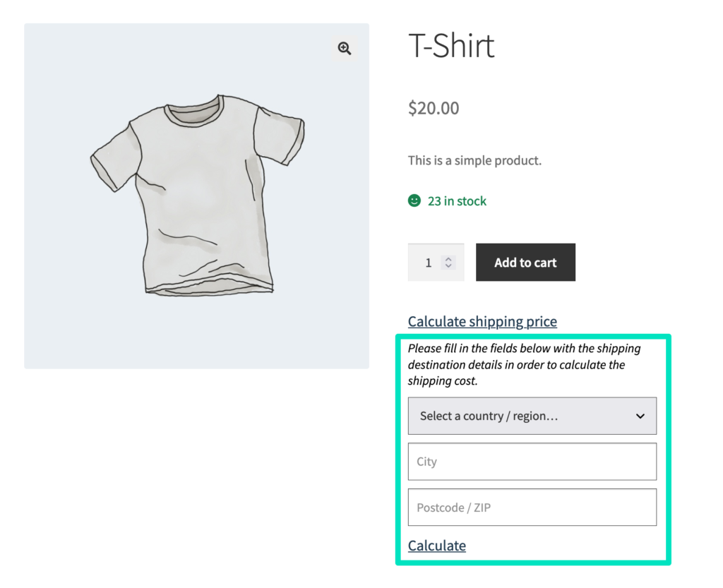Viewport: 723px width, 588px height.
Task: Click the $20.00 price text
Action: [x=434, y=108]
